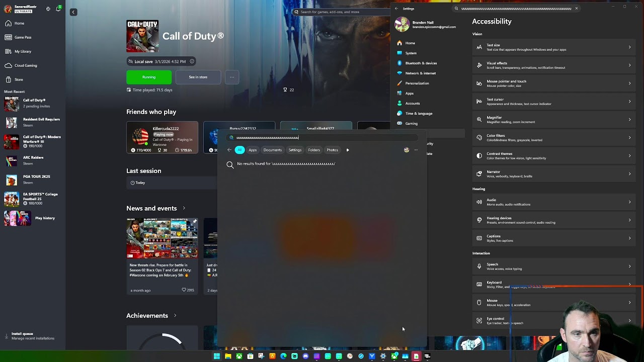Open Apps in Settings sidebar
This screenshot has width=644, height=362.
[x=410, y=94]
